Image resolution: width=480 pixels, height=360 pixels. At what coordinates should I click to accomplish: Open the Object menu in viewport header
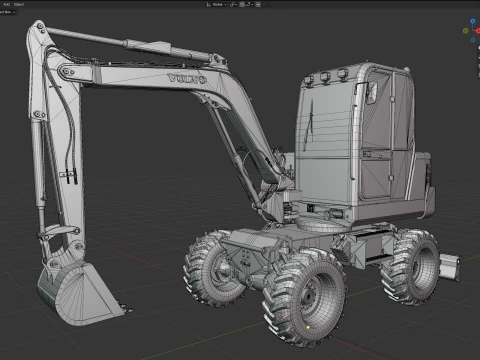click(19, 5)
